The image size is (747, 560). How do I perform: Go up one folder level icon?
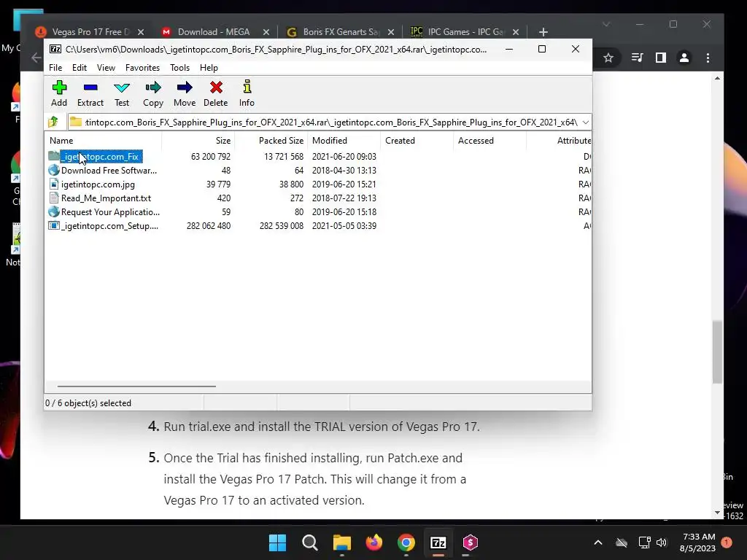53,122
